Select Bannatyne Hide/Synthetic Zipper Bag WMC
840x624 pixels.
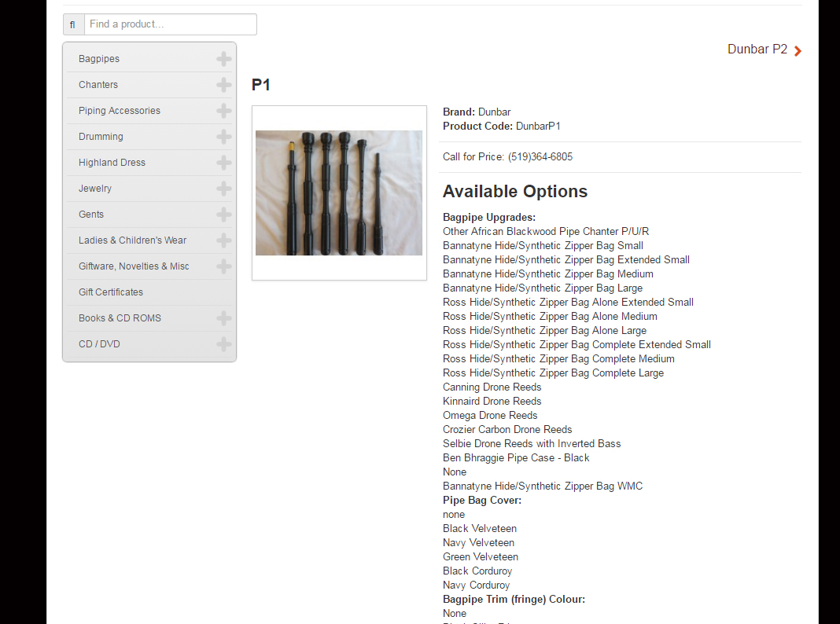point(543,486)
